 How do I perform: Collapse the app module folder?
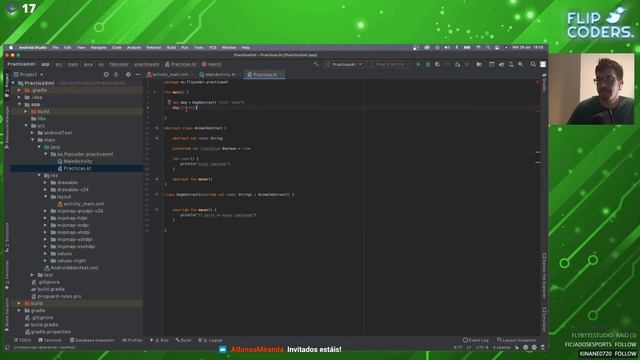(20, 104)
